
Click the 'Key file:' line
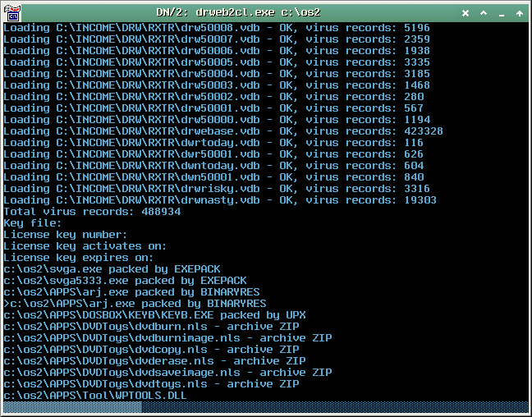pos(33,223)
